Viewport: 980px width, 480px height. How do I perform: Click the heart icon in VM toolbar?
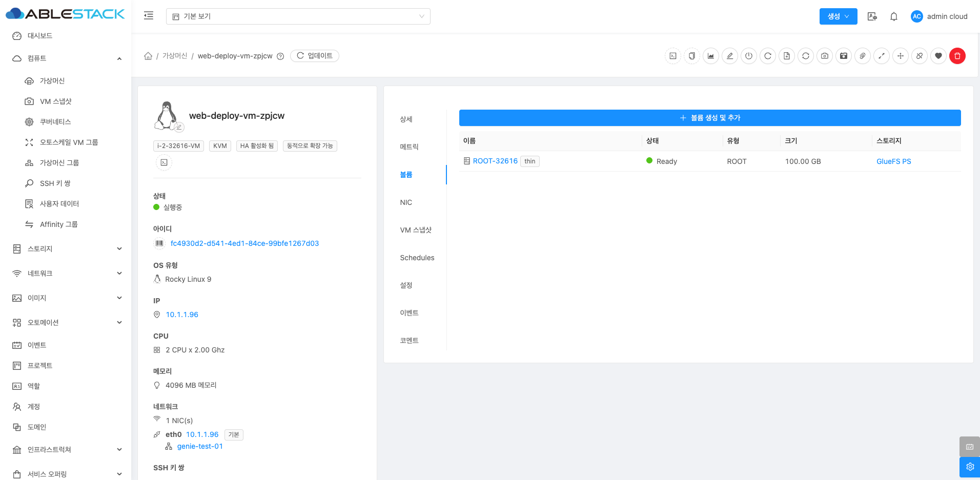pos(938,56)
